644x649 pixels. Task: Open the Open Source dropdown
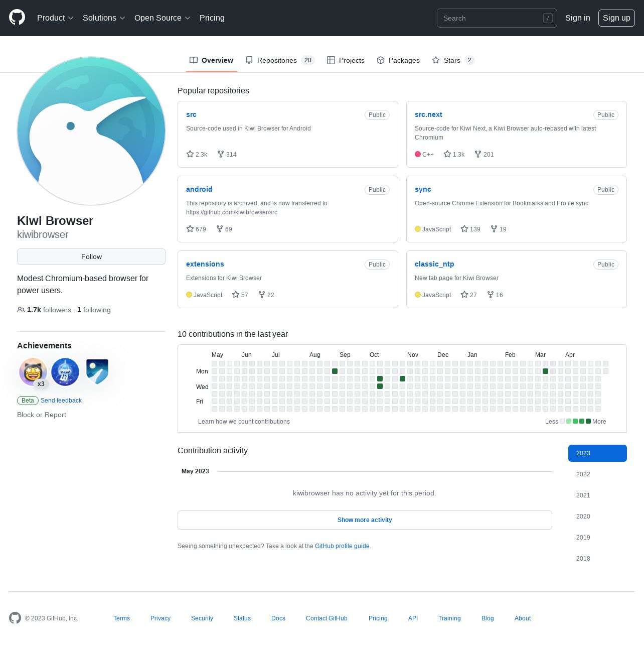click(162, 18)
